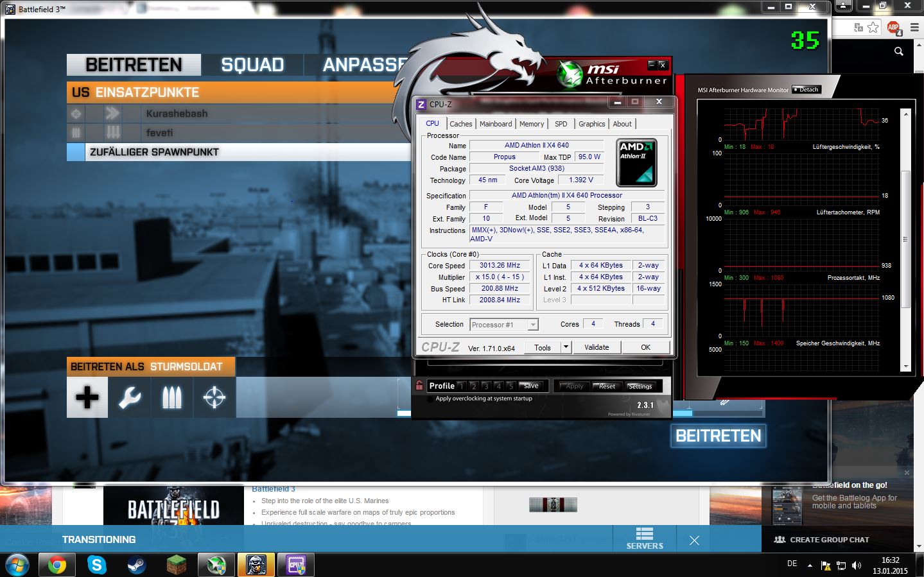Image resolution: width=924 pixels, height=577 pixels.
Task: Click the rank bars icon beside feveti
Action: coord(113,133)
